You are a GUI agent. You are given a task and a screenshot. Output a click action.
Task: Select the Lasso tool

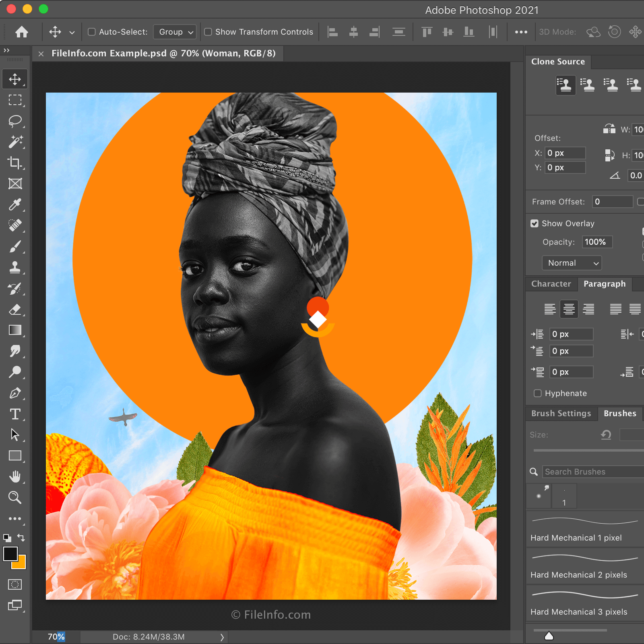tap(15, 121)
